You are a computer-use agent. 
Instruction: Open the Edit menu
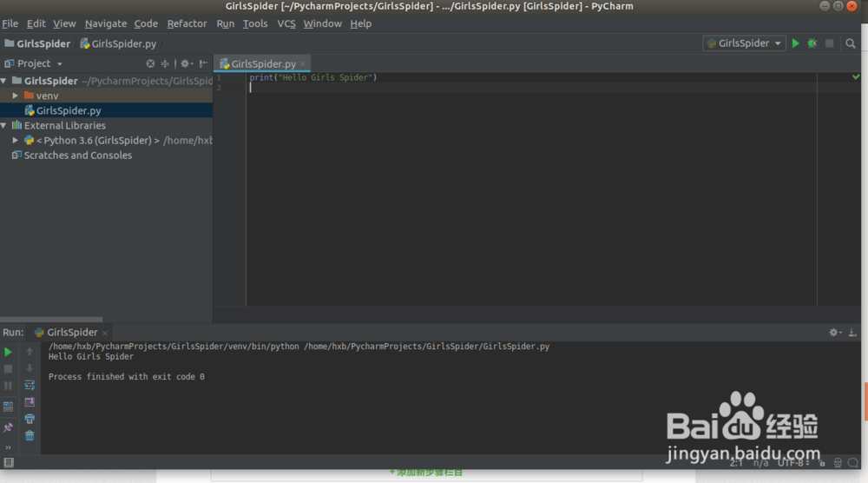click(36, 23)
